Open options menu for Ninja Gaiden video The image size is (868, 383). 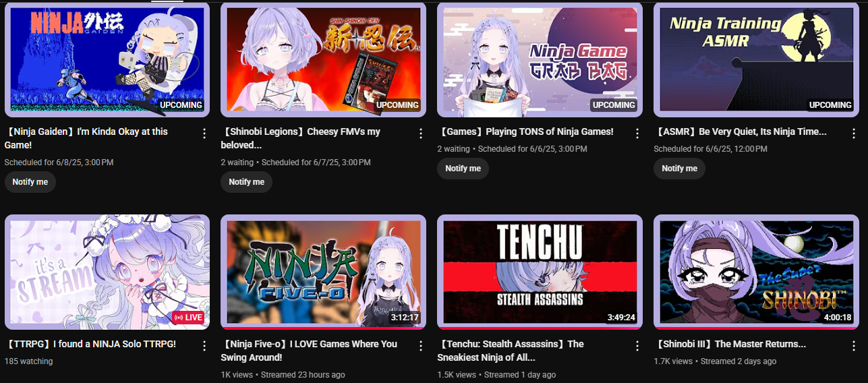pyautogui.click(x=204, y=134)
